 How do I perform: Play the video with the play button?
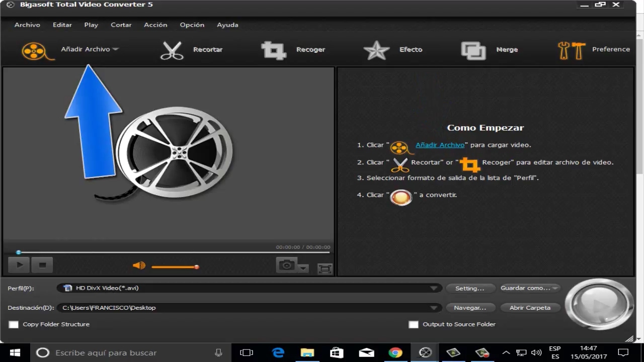tap(19, 264)
